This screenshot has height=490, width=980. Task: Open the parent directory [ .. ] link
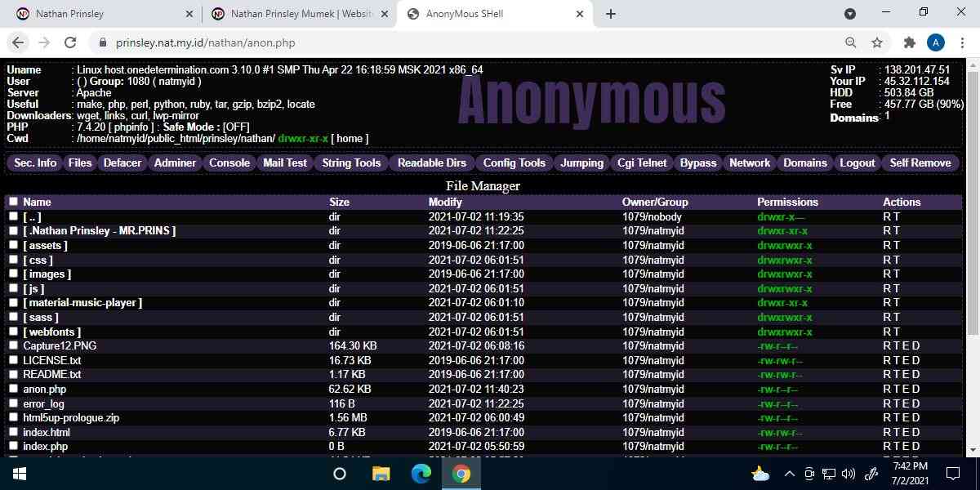(x=33, y=216)
